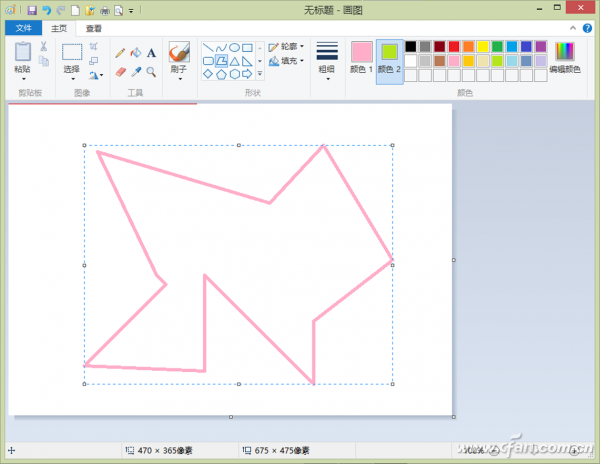Screen dimensions: 600x464
Task: Click the top-left selection handle of the shape
Action: [85, 145]
